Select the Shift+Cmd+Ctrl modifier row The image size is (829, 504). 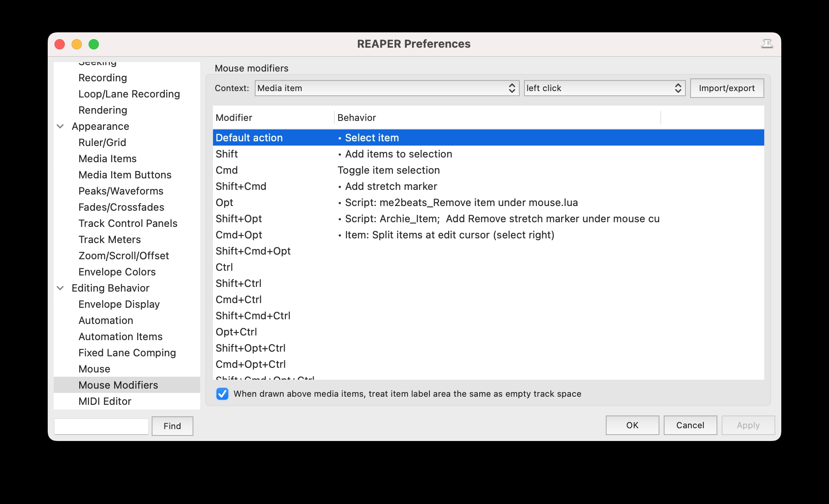489,316
